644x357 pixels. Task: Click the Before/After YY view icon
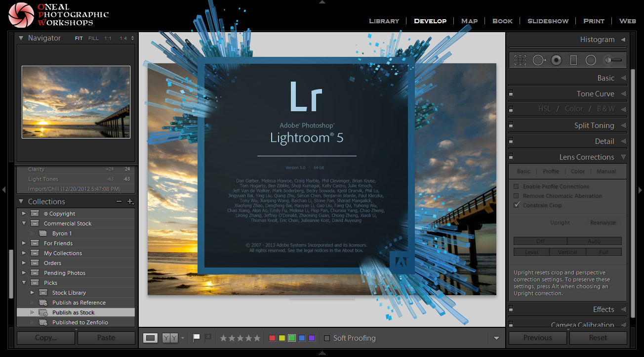pyautogui.click(x=170, y=338)
